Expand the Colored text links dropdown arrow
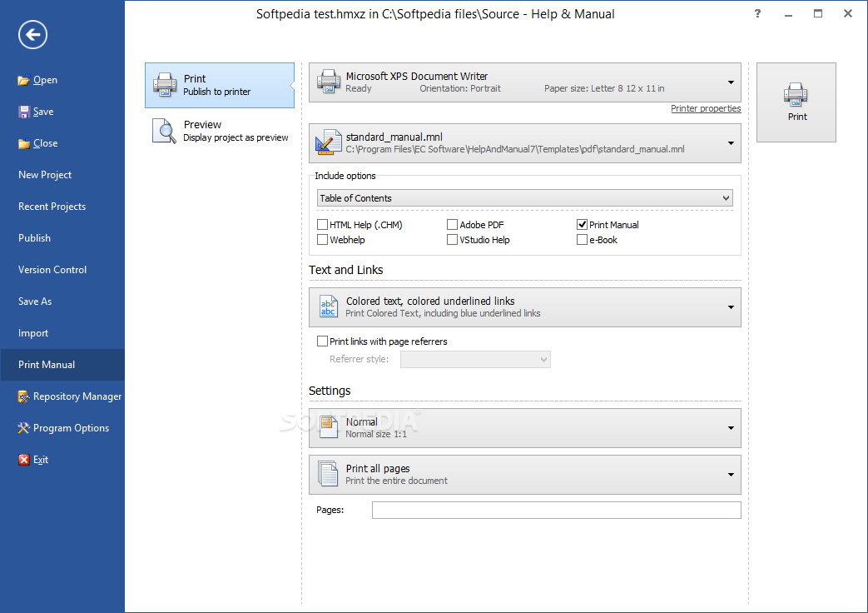This screenshot has height=613, width=868. coord(731,307)
